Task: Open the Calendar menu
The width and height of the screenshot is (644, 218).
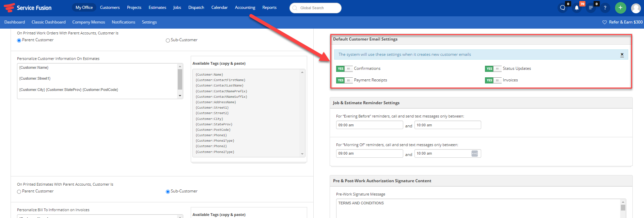Action: [x=219, y=7]
